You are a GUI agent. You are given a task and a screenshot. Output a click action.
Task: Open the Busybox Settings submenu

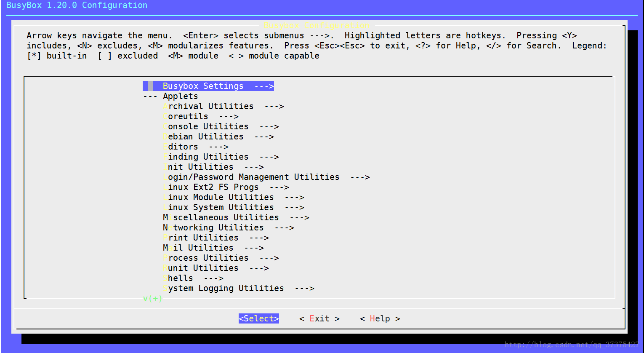(208, 86)
